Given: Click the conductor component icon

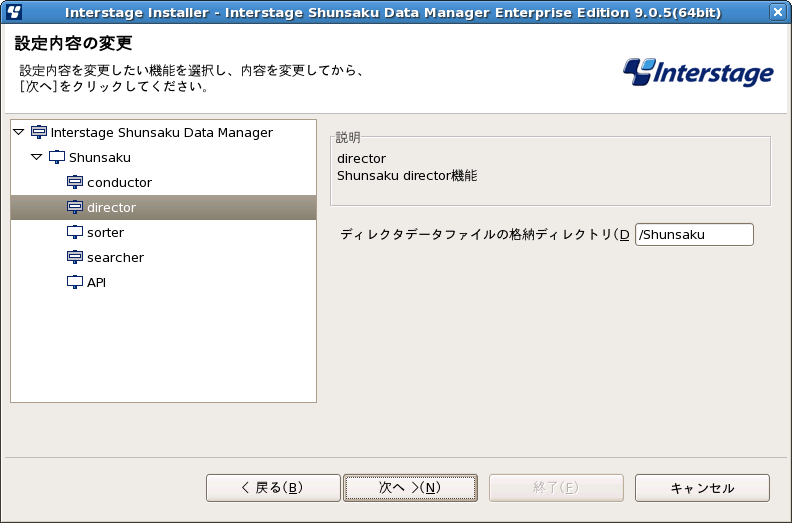Looking at the screenshot, I should [75, 182].
